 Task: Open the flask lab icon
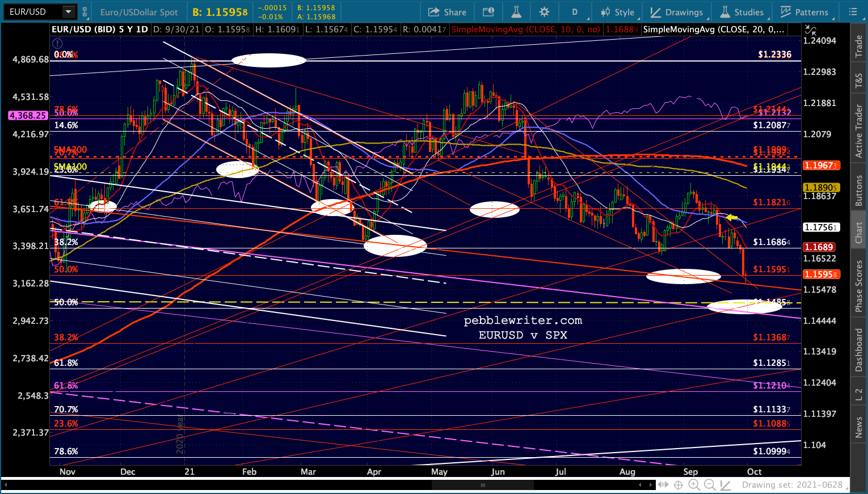point(516,12)
